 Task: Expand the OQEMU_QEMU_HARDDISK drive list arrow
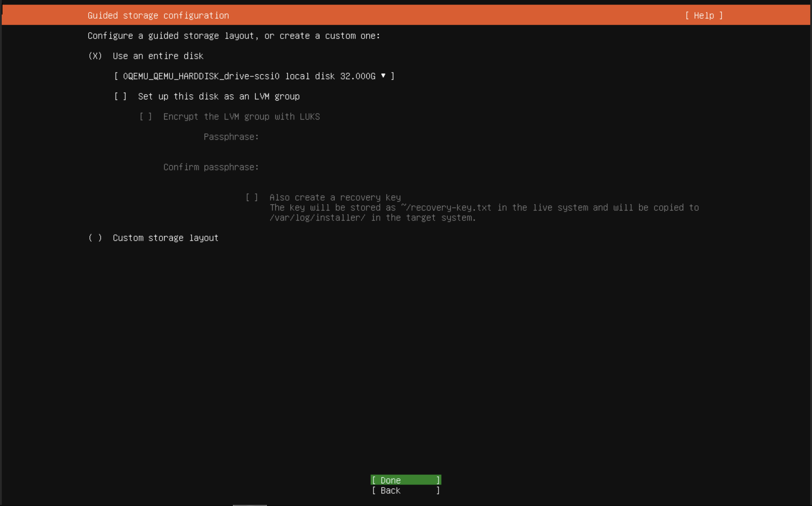383,76
